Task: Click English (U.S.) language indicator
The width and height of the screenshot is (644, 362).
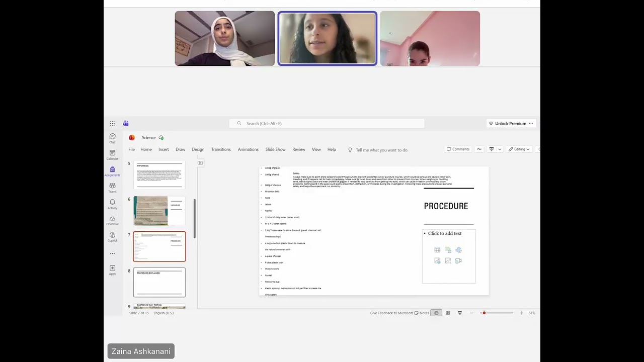Action: point(164,313)
